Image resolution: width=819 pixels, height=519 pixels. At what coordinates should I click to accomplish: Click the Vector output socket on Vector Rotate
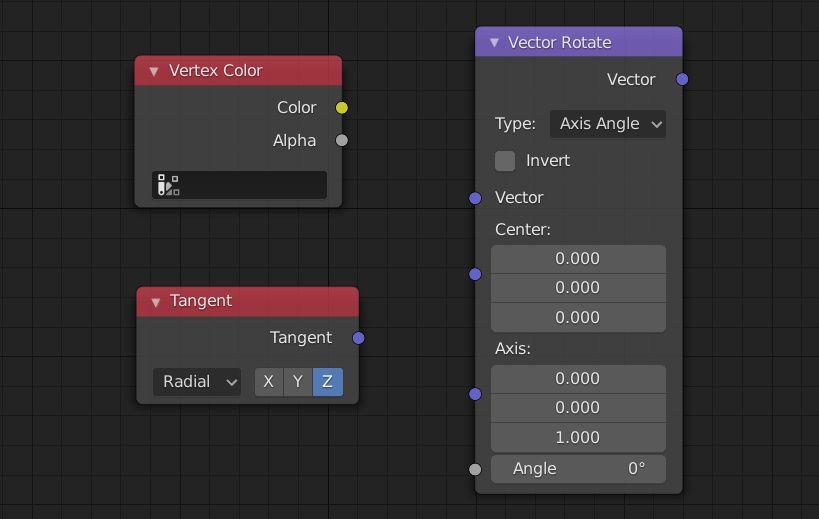point(682,80)
